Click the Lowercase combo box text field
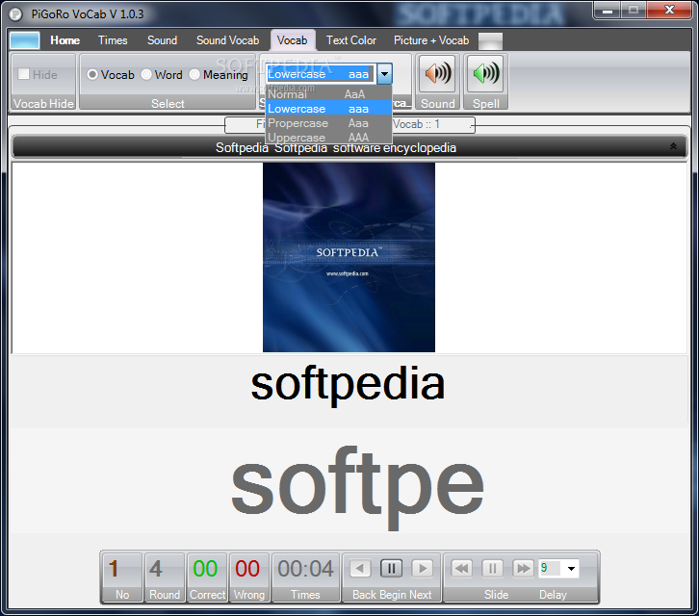699x616 pixels. pos(321,74)
